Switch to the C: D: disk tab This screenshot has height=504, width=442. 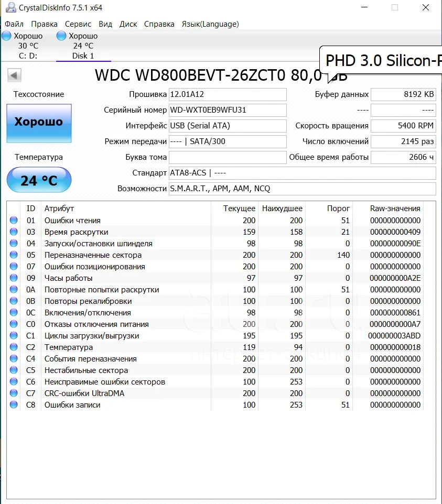click(28, 46)
